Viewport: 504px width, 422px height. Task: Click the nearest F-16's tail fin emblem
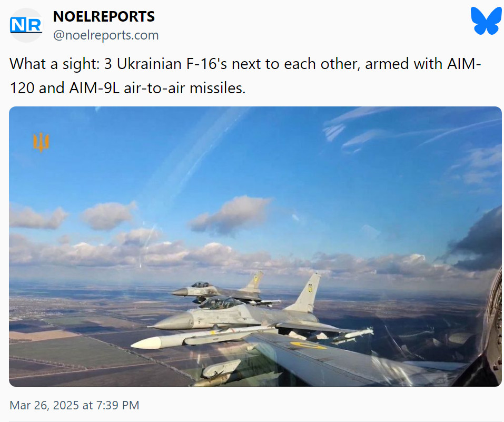pyautogui.click(x=310, y=288)
